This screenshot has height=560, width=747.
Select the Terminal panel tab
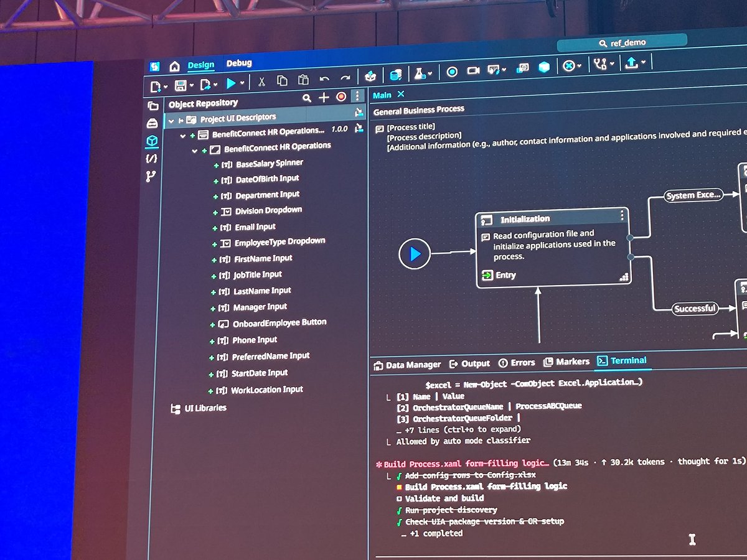coord(622,361)
